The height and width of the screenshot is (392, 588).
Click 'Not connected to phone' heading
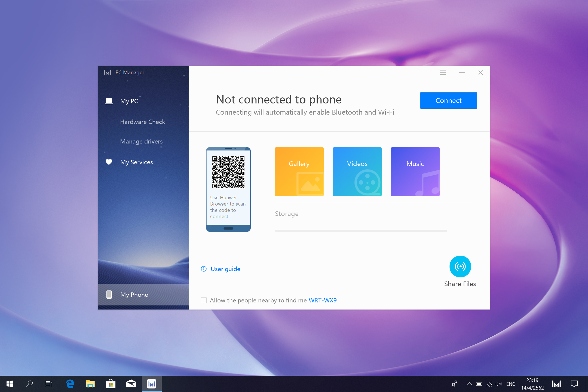[x=279, y=100]
